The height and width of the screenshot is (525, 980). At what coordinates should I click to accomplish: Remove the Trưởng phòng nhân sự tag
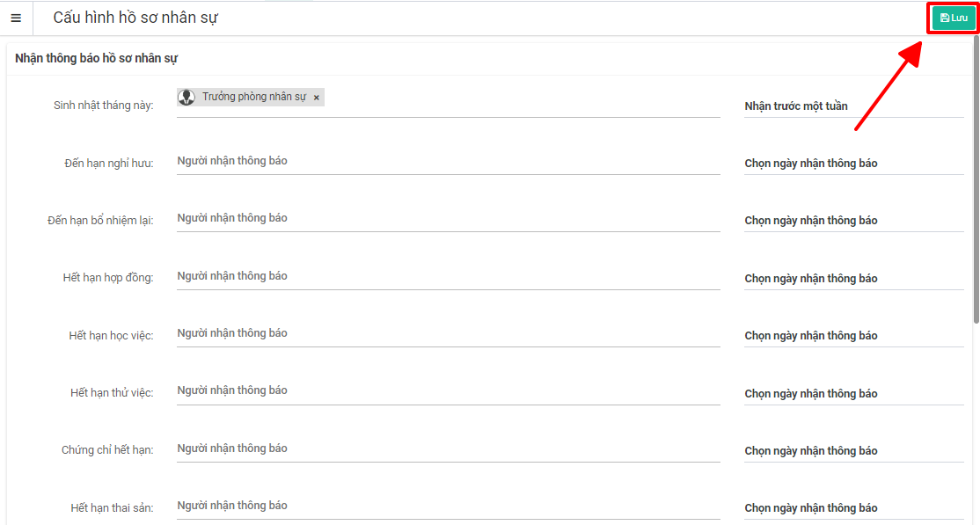pyautogui.click(x=317, y=98)
